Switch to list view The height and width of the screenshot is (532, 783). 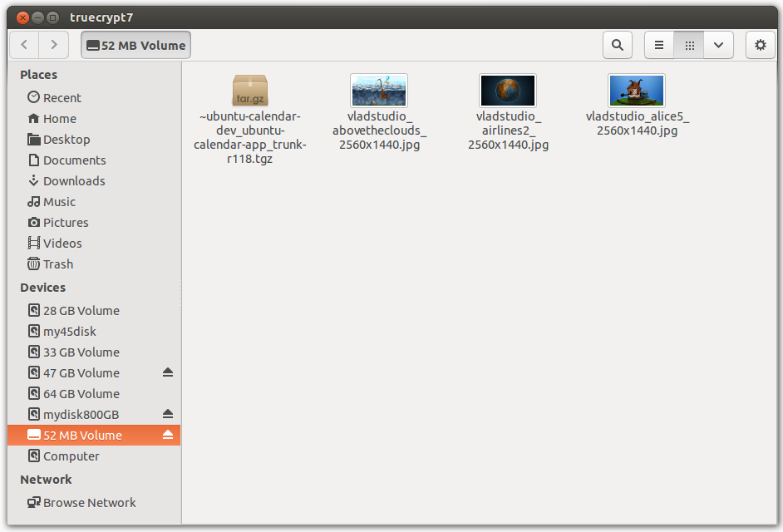click(659, 45)
